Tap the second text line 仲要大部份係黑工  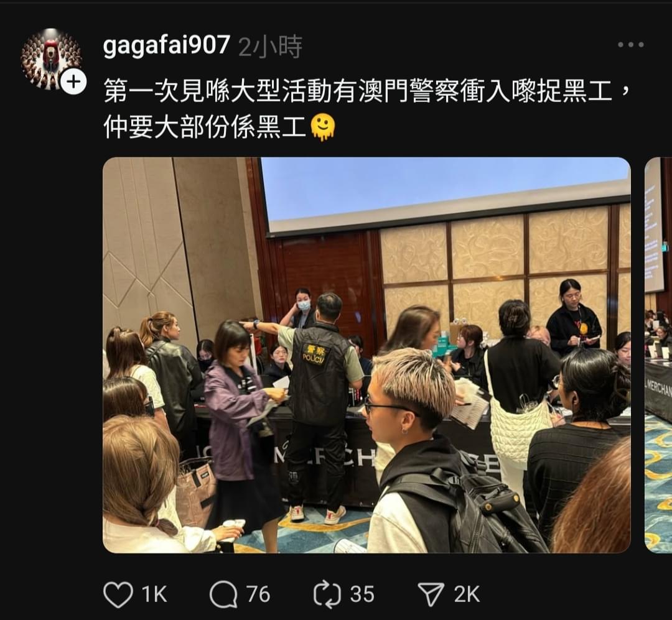pos(205,127)
